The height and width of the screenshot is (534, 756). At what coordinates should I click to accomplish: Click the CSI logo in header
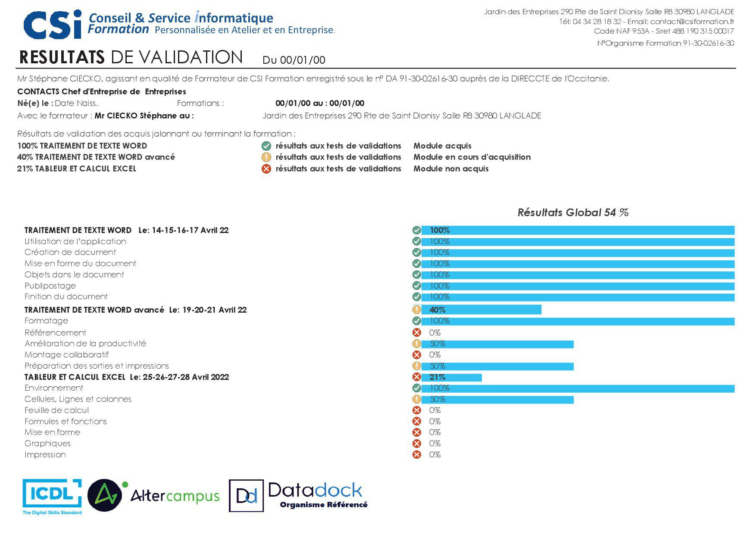(x=52, y=25)
